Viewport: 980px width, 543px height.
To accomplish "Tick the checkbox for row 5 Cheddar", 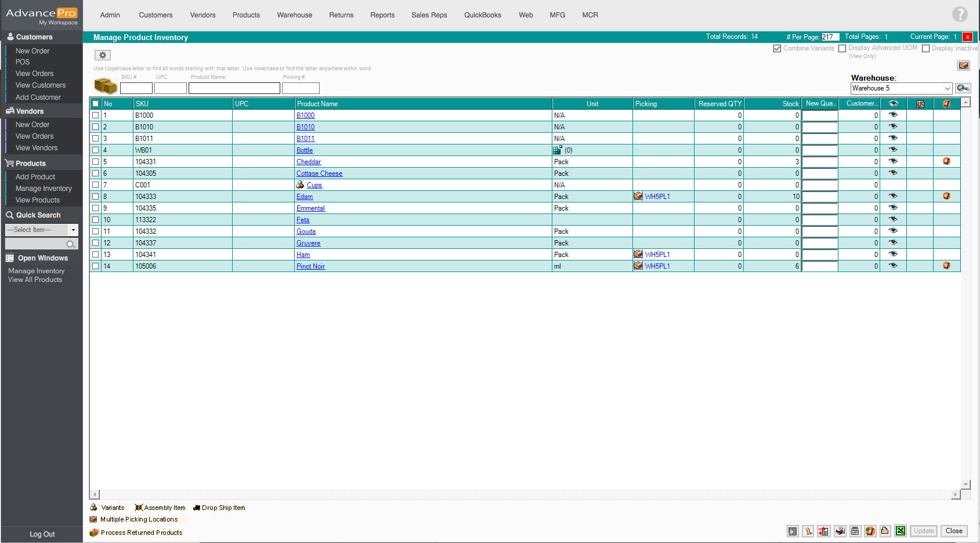I will point(96,162).
